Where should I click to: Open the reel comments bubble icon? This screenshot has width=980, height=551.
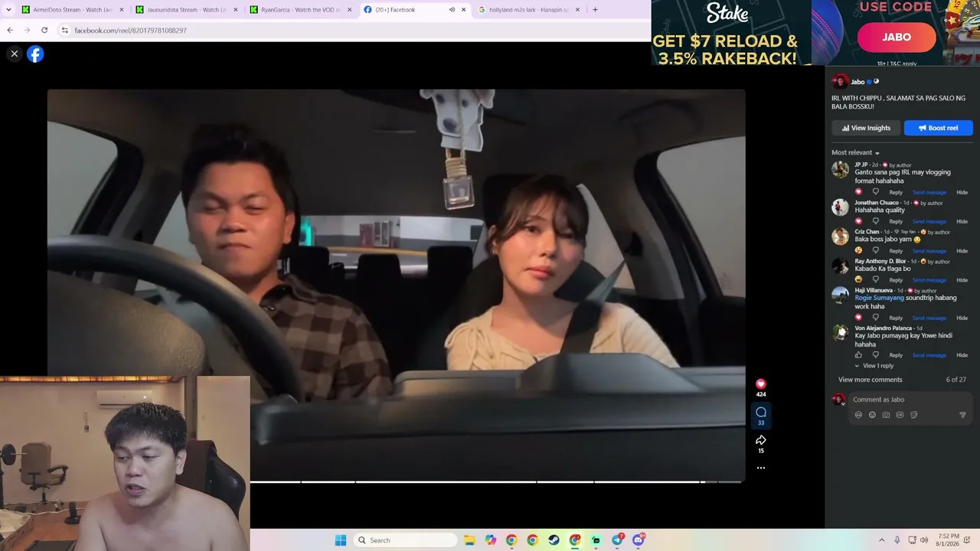pos(761,412)
